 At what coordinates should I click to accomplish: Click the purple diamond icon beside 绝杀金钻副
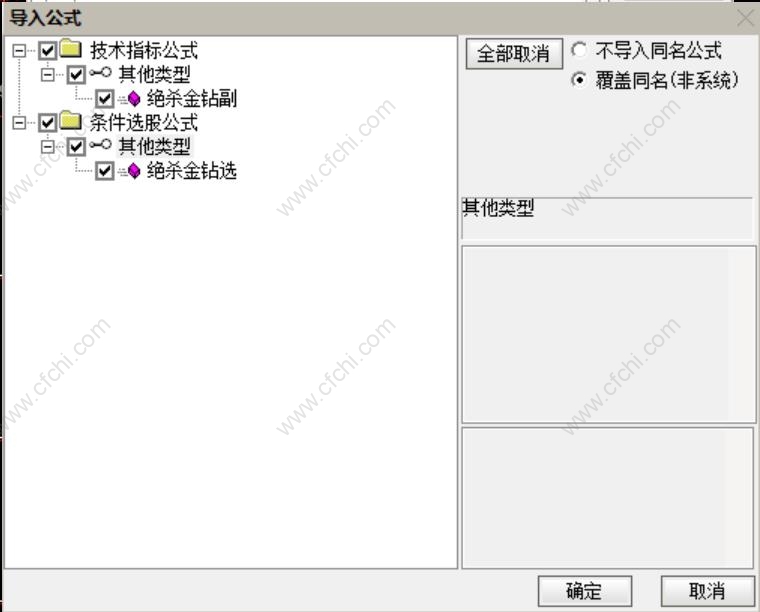(134, 99)
